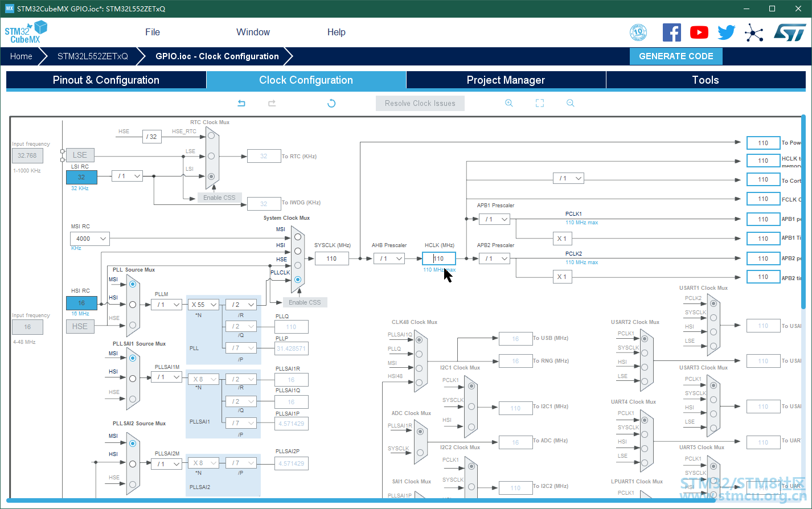Viewport: 812px width, 509px height.
Task: Redo the clock change
Action: pos(272,103)
